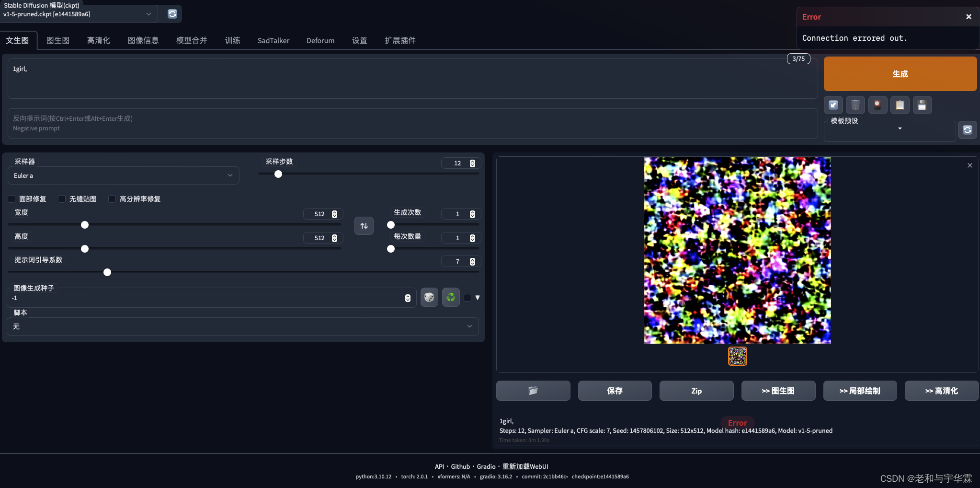
Task: Enable the 无缝贴图 checkbox
Action: click(x=62, y=199)
